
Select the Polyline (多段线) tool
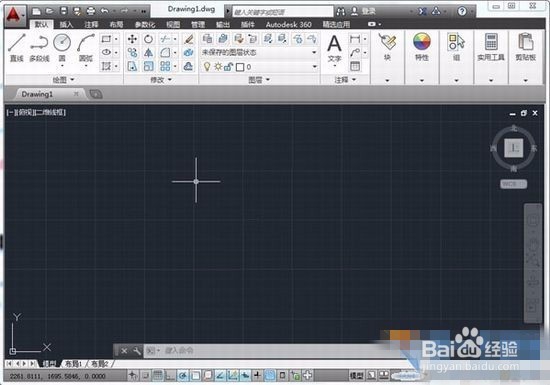click(x=39, y=47)
